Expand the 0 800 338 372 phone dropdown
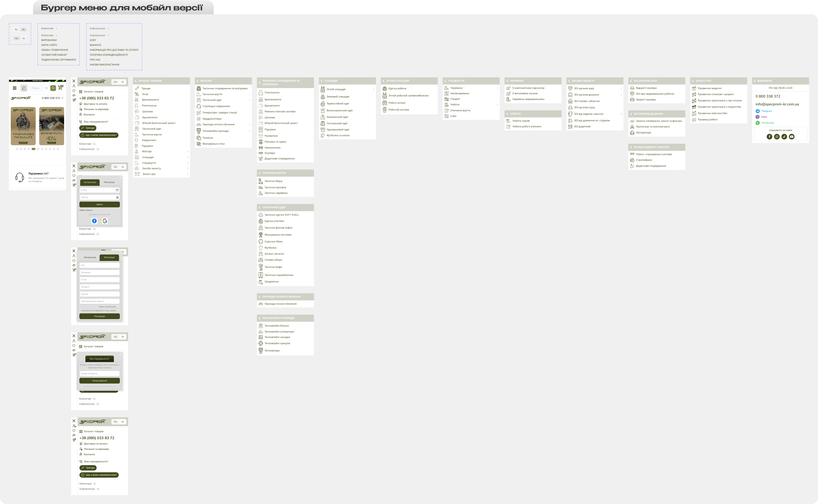The width and height of the screenshot is (818, 504). 62,98
